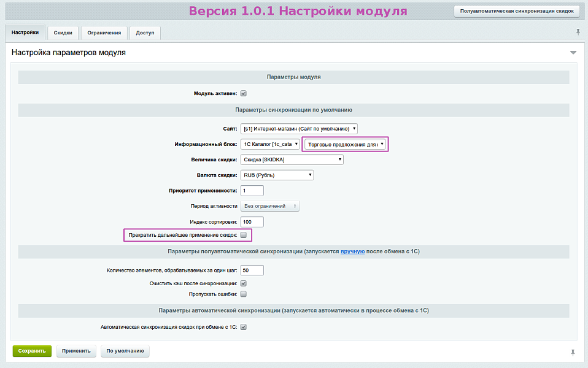
Task: Open the 'Валюта скидки' currency dropdown
Action: pos(277,175)
